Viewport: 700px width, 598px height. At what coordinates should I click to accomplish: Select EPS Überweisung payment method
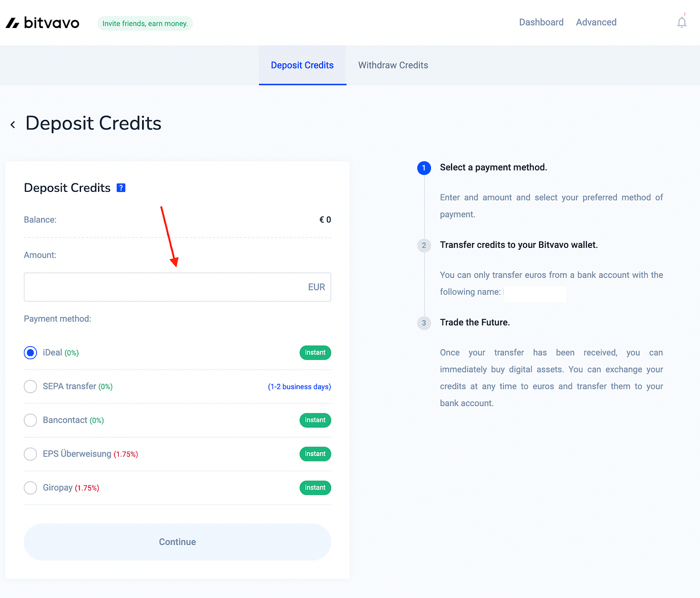coord(30,454)
